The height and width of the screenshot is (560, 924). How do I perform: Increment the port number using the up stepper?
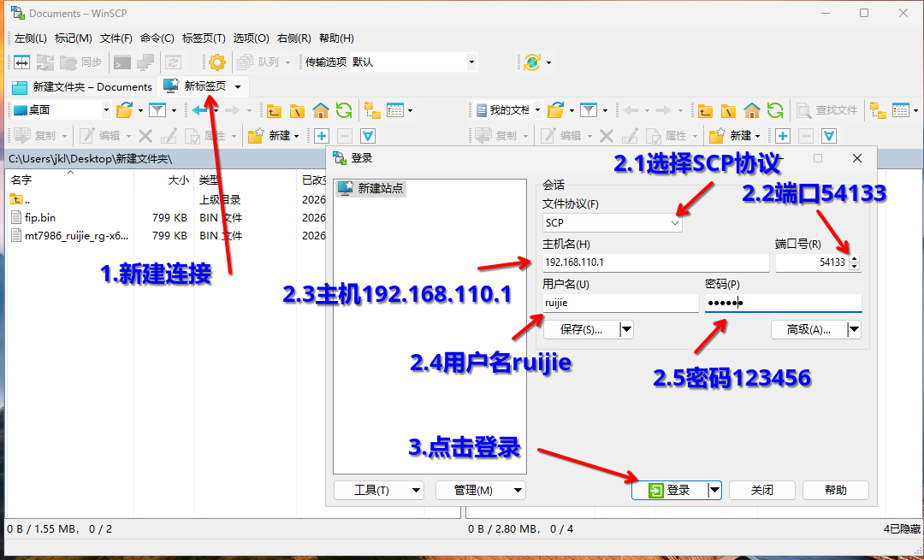click(x=854, y=259)
